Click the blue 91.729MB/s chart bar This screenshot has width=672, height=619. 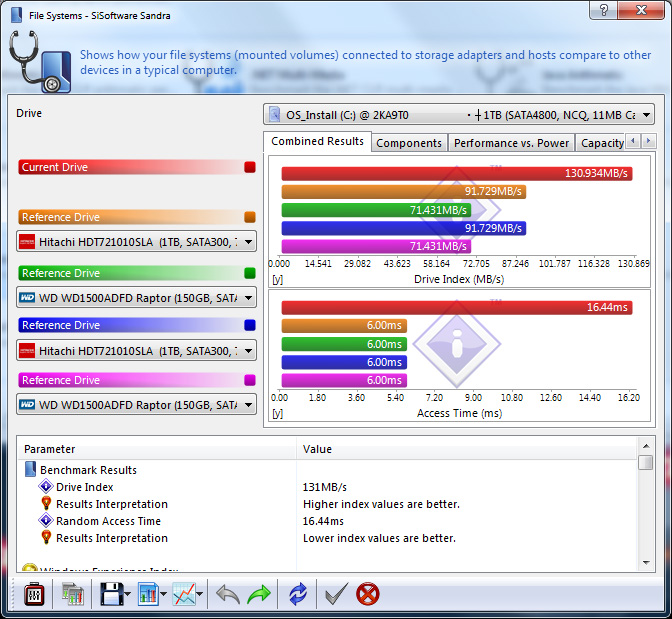click(x=404, y=228)
